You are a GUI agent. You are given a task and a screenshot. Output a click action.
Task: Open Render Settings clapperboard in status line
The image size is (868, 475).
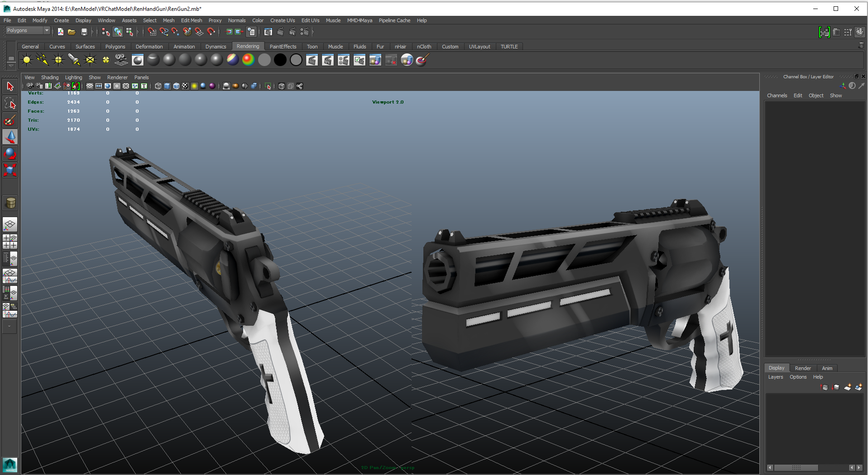pyautogui.click(x=304, y=32)
